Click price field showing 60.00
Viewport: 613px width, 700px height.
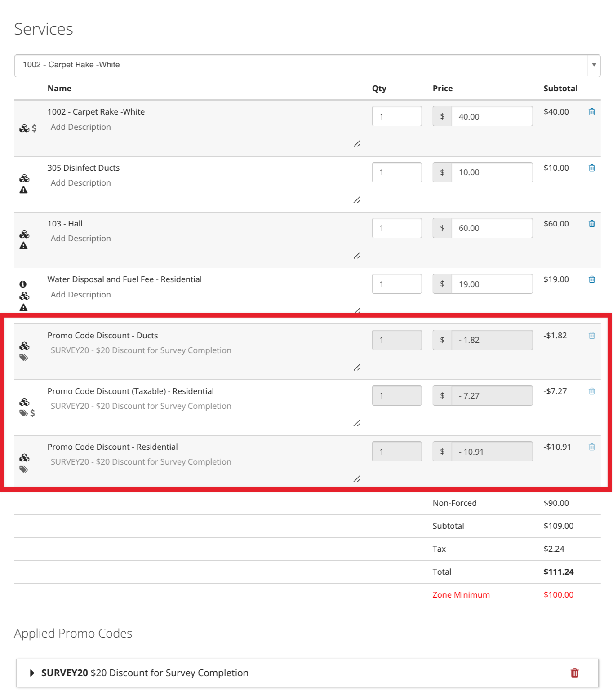492,228
